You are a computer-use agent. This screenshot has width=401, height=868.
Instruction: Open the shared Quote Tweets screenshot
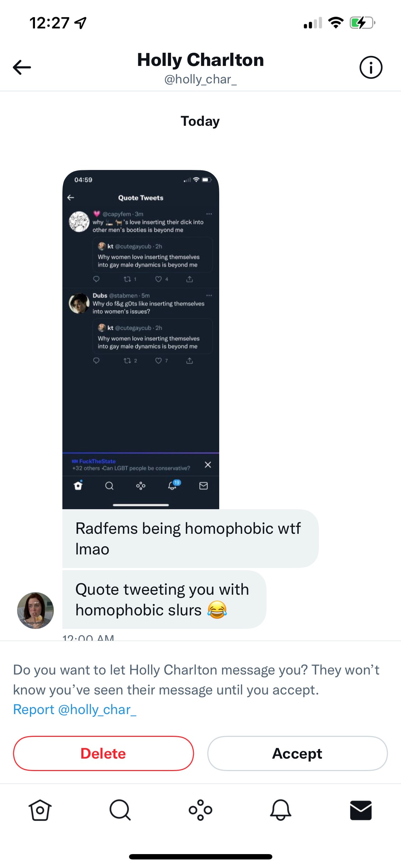(141, 339)
